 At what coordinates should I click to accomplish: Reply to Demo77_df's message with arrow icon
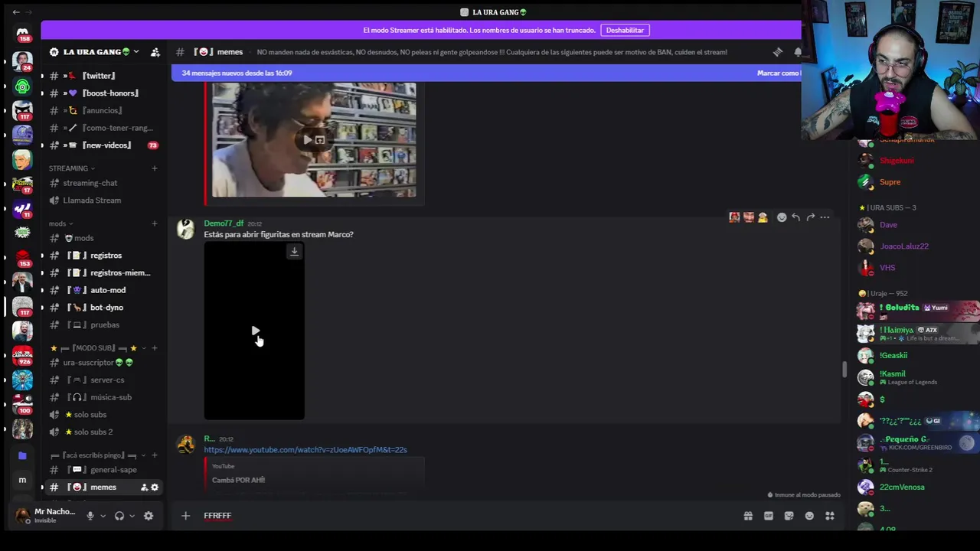[x=796, y=217]
